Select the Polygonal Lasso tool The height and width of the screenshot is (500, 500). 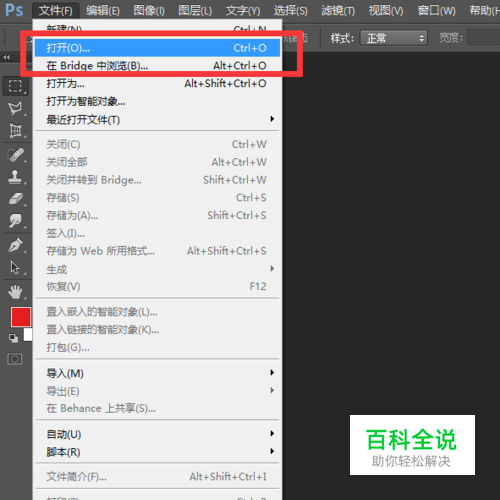[x=15, y=108]
